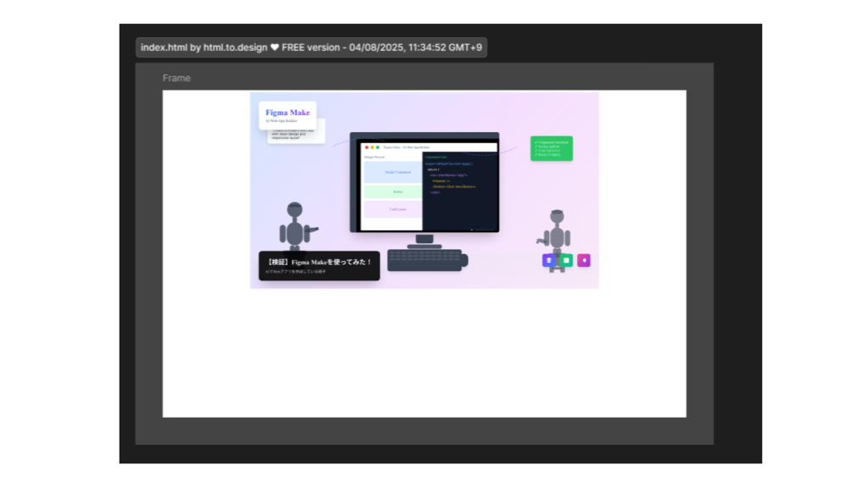Click the yellow dot in mockup window
The image size is (868, 488).
point(372,147)
